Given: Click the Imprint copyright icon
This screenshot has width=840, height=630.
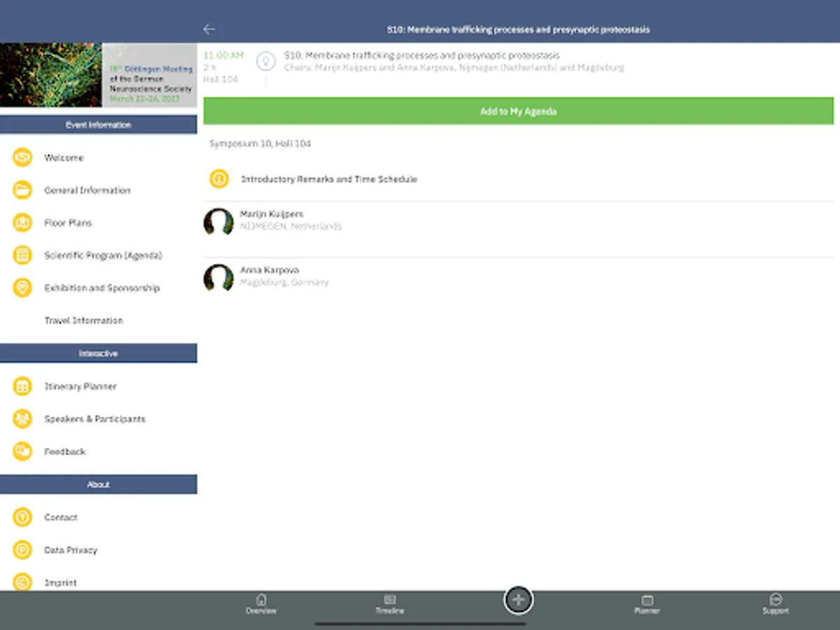Looking at the screenshot, I should coord(22,582).
